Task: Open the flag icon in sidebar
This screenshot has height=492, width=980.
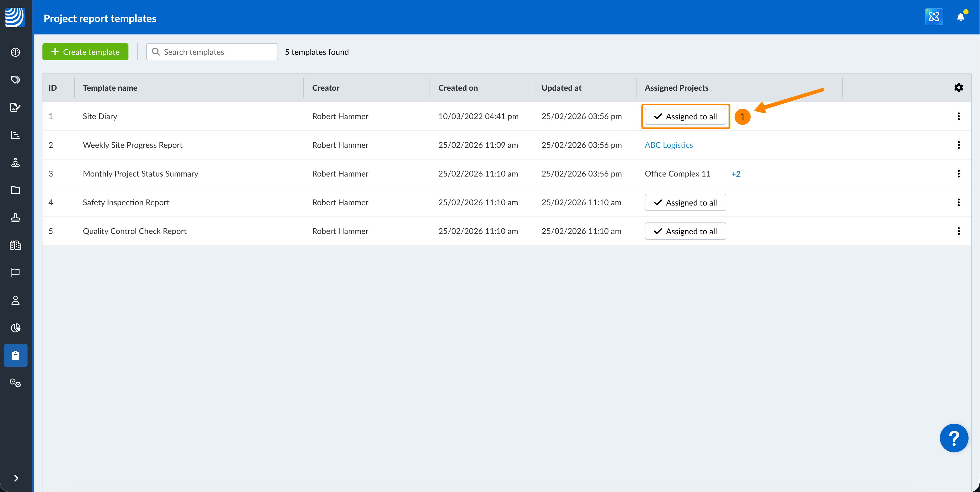Action: pyautogui.click(x=15, y=273)
